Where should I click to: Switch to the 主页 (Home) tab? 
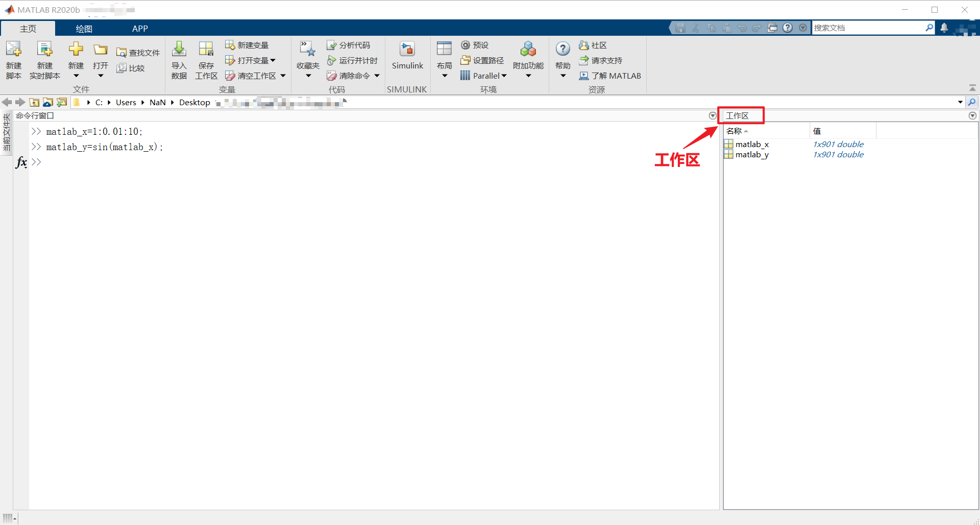pos(28,29)
